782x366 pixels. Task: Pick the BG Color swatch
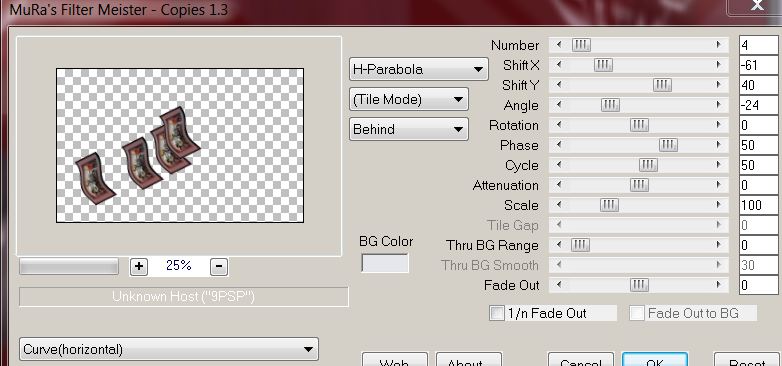pyautogui.click(x=385, y=263)
